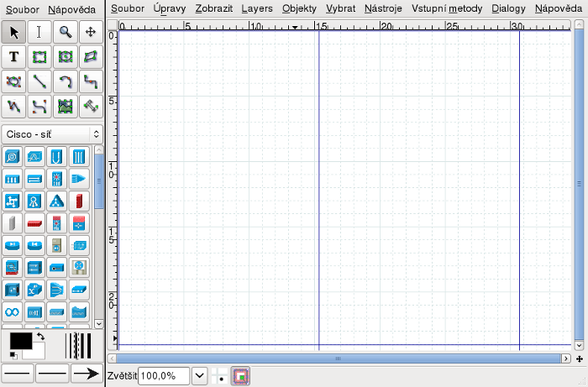Click the black foreground color swatch
588x387 pixels.
point(19,340)
